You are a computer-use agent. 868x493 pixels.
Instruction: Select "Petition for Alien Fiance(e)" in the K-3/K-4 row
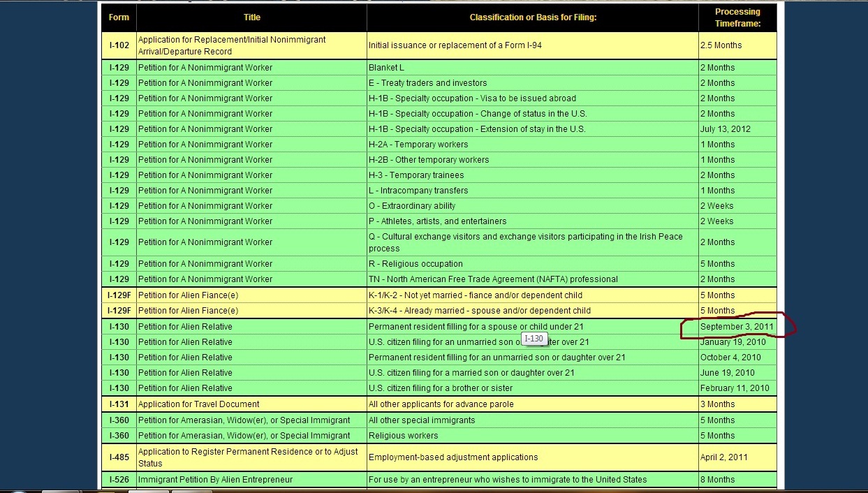point(189,311)
